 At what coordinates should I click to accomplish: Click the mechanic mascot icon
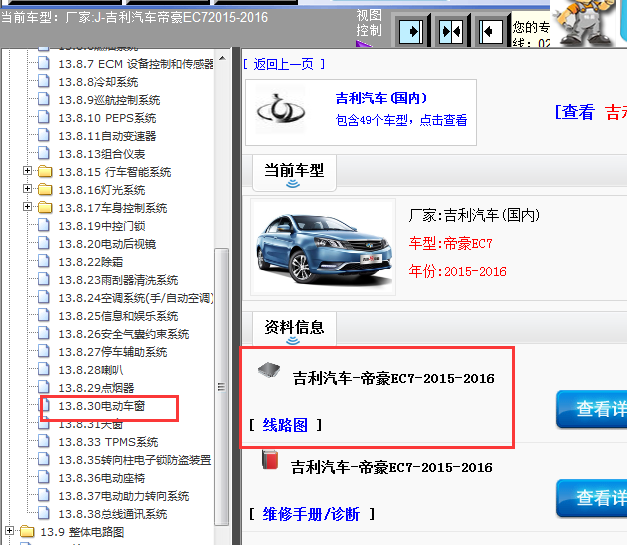[x=585, y=22]
